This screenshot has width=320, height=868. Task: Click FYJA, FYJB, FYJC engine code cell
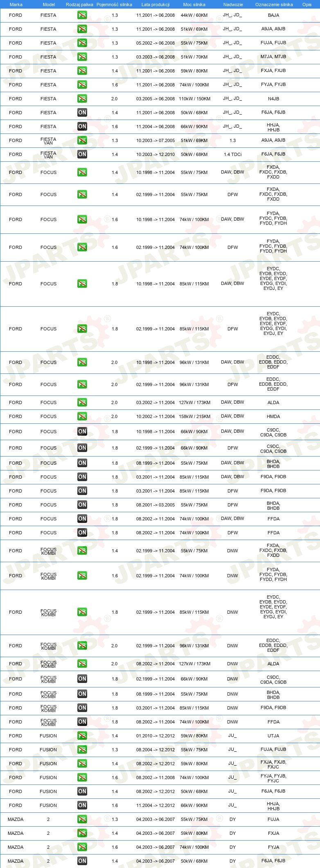pos(273,778)
